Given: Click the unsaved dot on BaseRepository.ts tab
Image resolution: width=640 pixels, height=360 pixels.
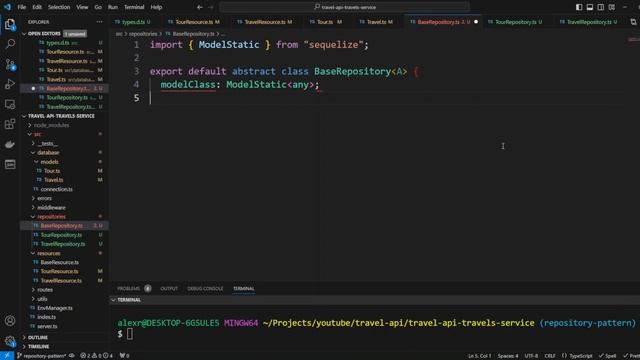Looking at the screenshot, I should (476, 22).
